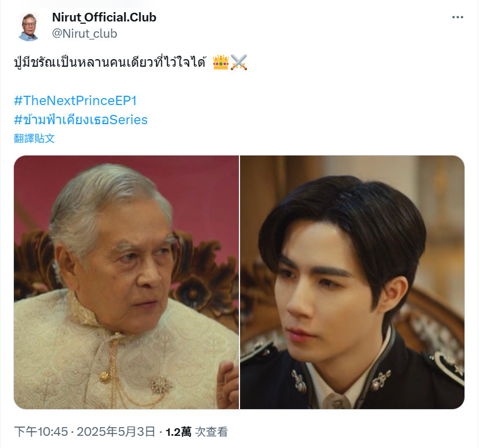Click the 1.2萬 view count number
The image size is (483, 448).
179,432
